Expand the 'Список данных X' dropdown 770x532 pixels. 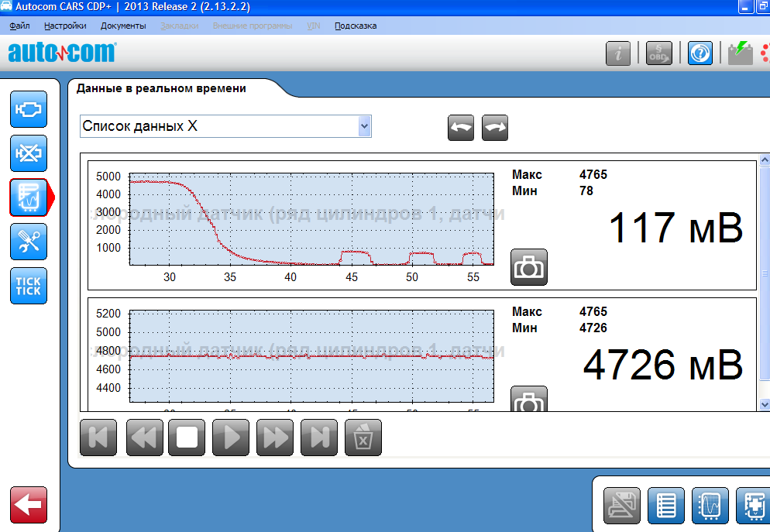[x=364, y=126]
